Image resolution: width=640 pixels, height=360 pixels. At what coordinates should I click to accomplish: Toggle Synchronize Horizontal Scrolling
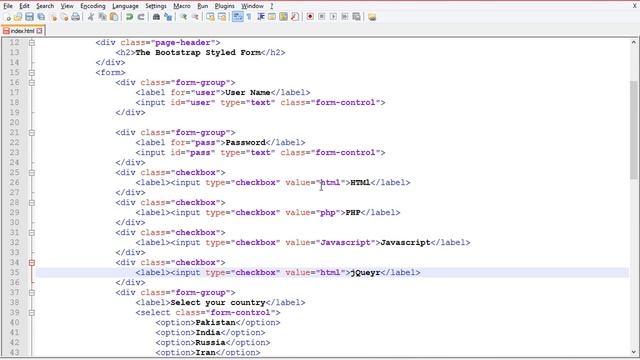tap(222, 17)
